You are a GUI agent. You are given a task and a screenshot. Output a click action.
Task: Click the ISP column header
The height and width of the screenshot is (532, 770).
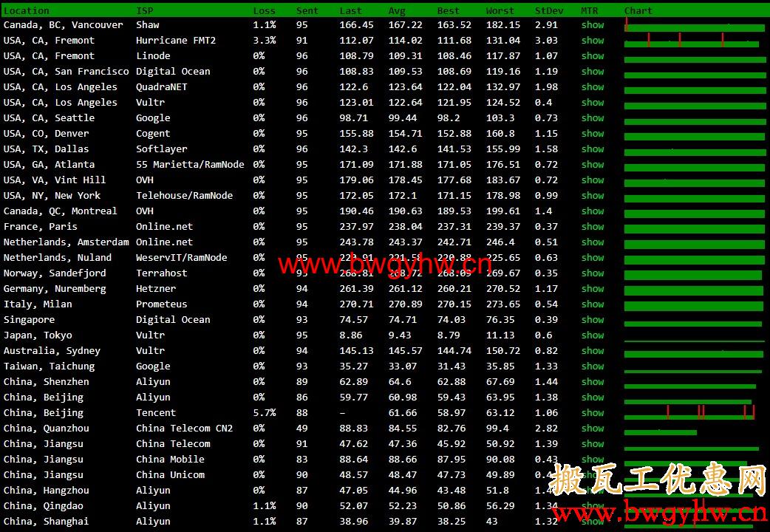click(x=144, y=10)
